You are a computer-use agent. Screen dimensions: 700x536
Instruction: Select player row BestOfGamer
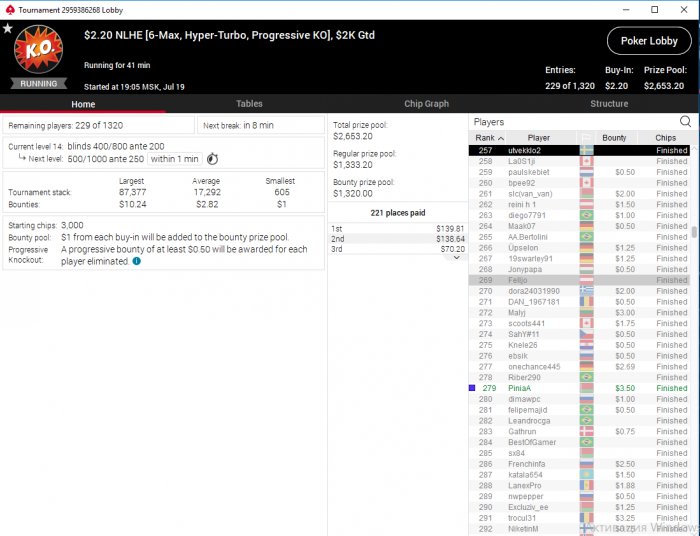click(579, 442)
